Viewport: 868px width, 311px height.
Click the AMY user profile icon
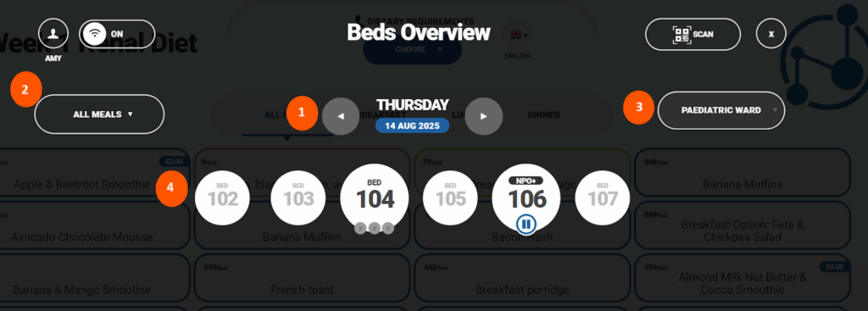click(53, 33)
